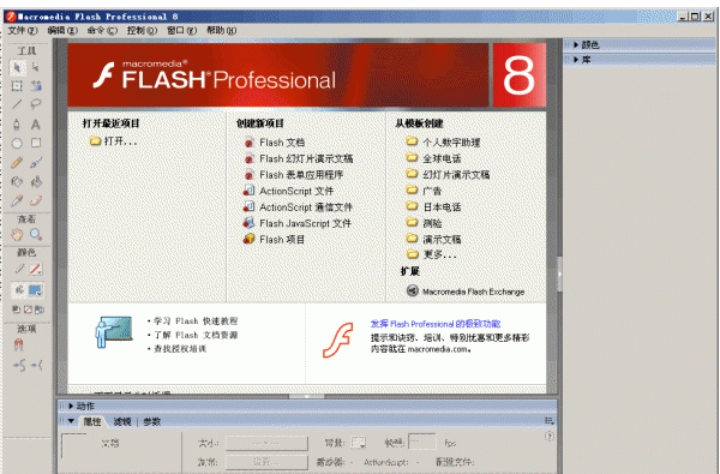The image size is (720, 474).
Task: Collapse the 属性 properties panel
Action: (x=71, y=421)
